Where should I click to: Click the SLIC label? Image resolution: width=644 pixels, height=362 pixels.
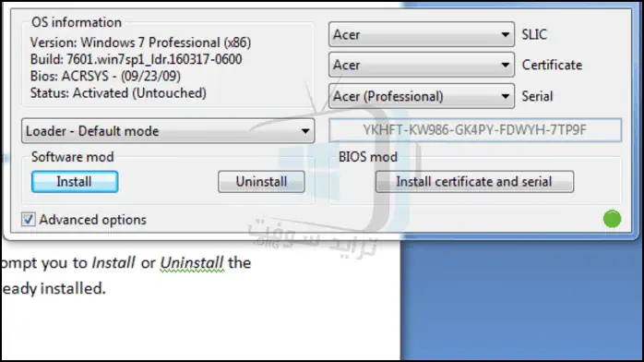tap(534, 34)
